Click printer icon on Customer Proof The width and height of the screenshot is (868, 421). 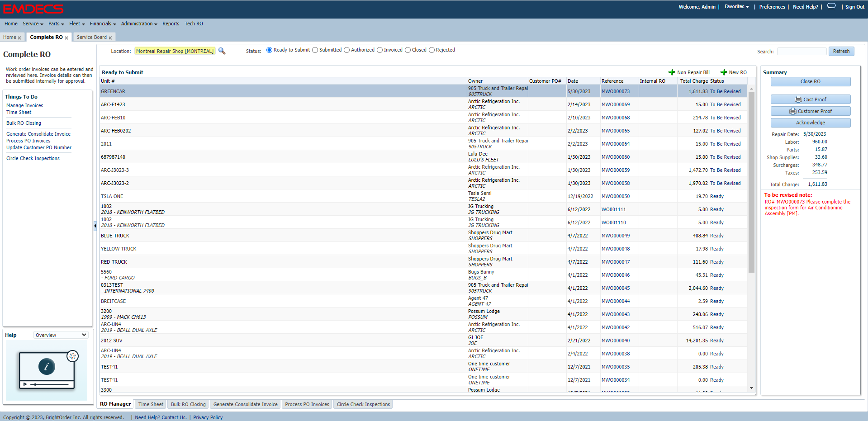click(793, 111)
